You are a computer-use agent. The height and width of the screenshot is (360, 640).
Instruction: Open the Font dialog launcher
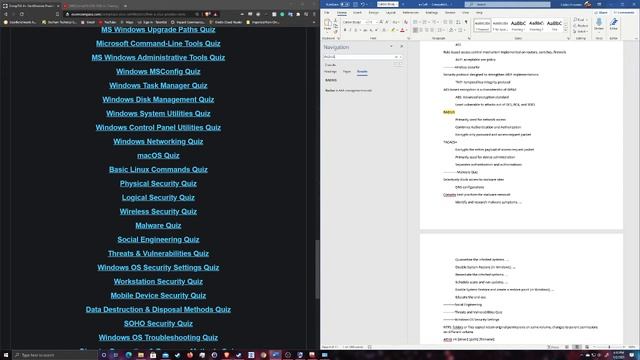click(409, 38)
